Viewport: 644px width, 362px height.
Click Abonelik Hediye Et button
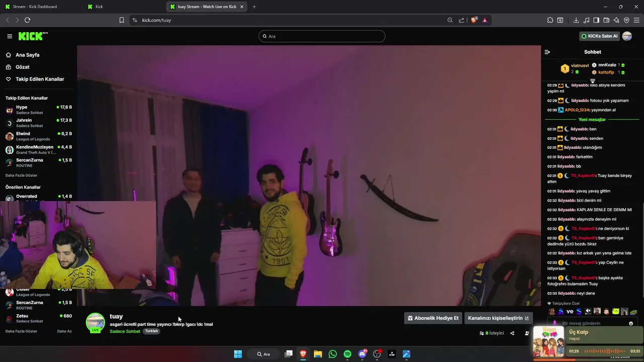tap(433, 318)
